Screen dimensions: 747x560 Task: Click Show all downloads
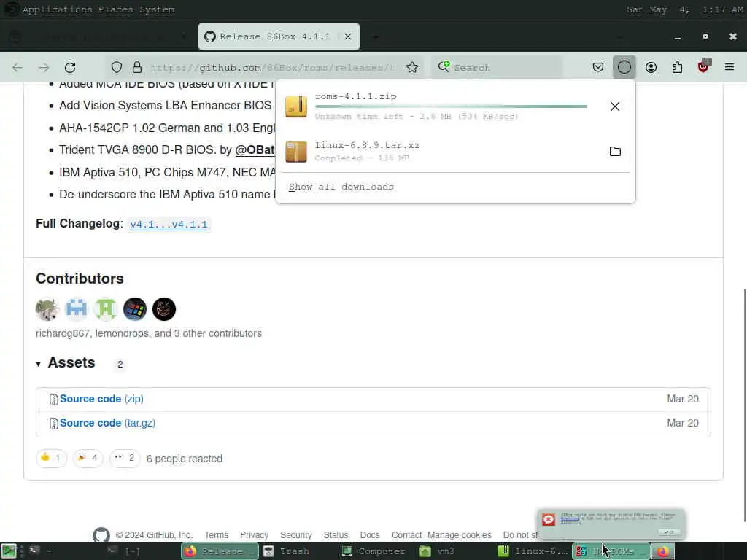pos(341,187)
